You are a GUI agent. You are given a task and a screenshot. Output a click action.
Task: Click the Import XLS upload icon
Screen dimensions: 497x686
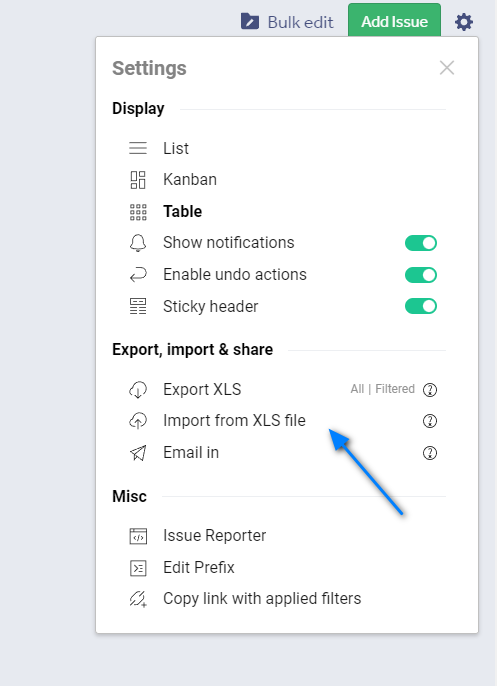138,421
